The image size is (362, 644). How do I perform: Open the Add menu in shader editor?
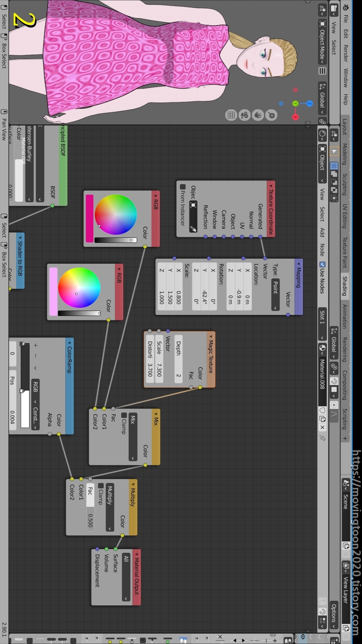[x=322, y=232]
